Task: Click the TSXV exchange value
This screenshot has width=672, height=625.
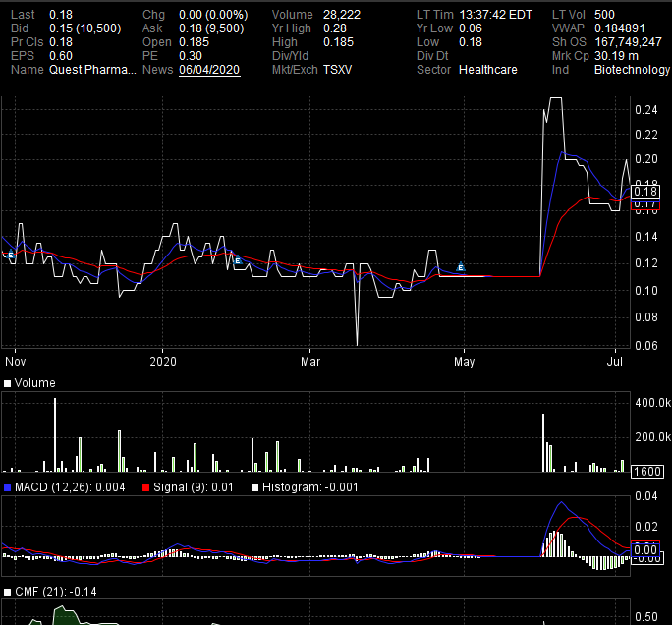Action: pyautogui.click(x=337, y=70)
